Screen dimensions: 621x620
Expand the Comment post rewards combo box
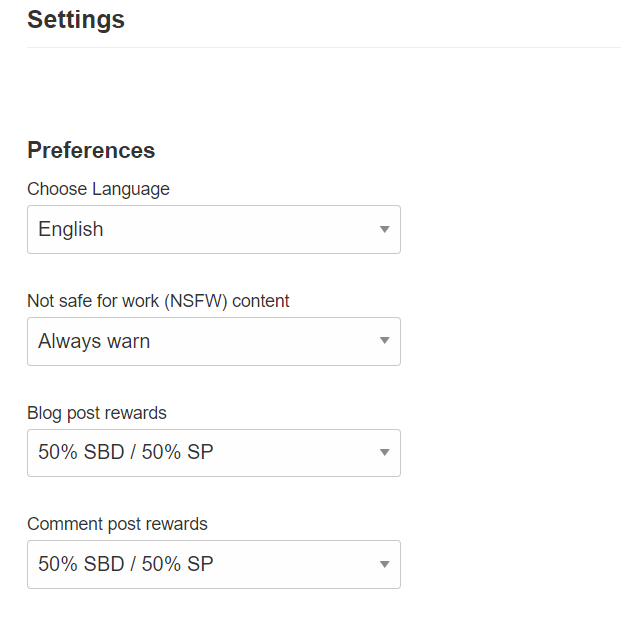213,565
